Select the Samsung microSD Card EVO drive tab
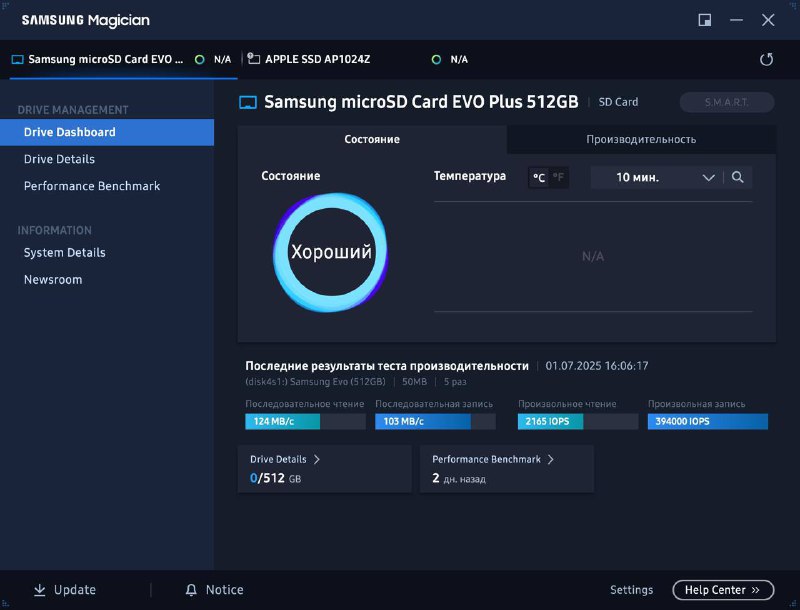 [123, 60]
